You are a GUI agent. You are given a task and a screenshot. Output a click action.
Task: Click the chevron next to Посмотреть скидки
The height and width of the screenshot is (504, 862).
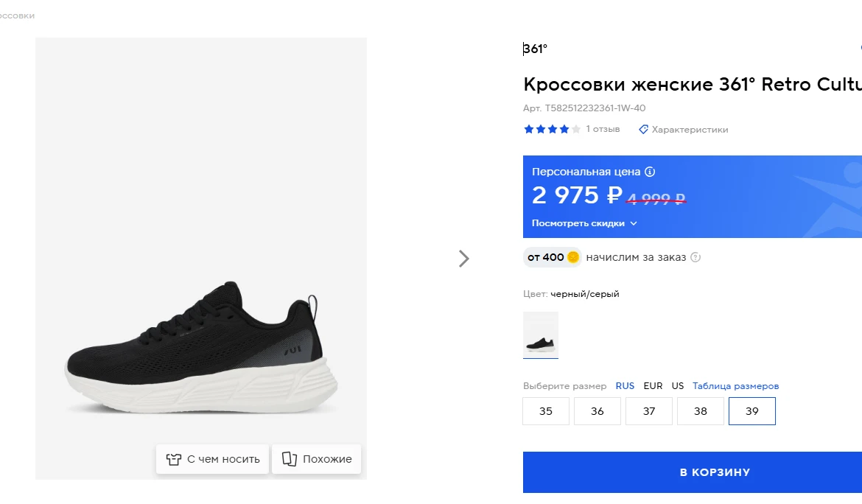(x=634, y=223)
